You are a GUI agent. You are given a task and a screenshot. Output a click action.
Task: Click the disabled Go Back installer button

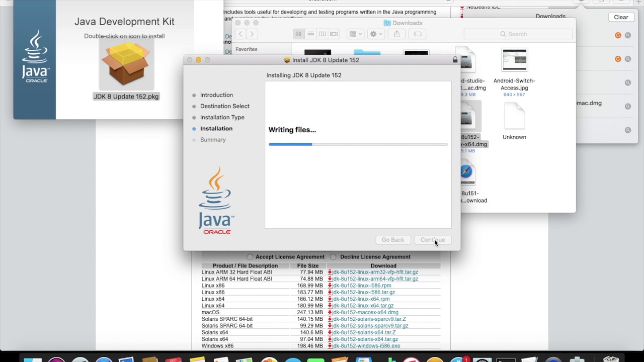(393, 240)
